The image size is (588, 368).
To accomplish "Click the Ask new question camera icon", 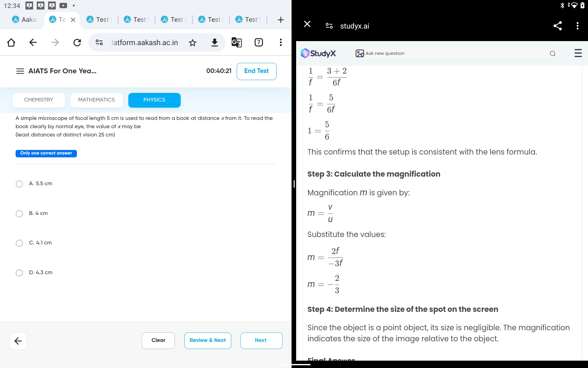I will click(360, 53).
